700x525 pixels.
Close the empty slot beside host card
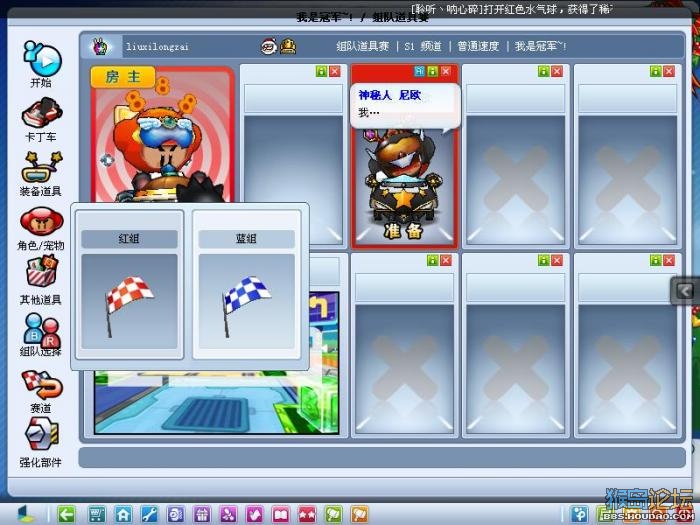click(x=335, y=71)
